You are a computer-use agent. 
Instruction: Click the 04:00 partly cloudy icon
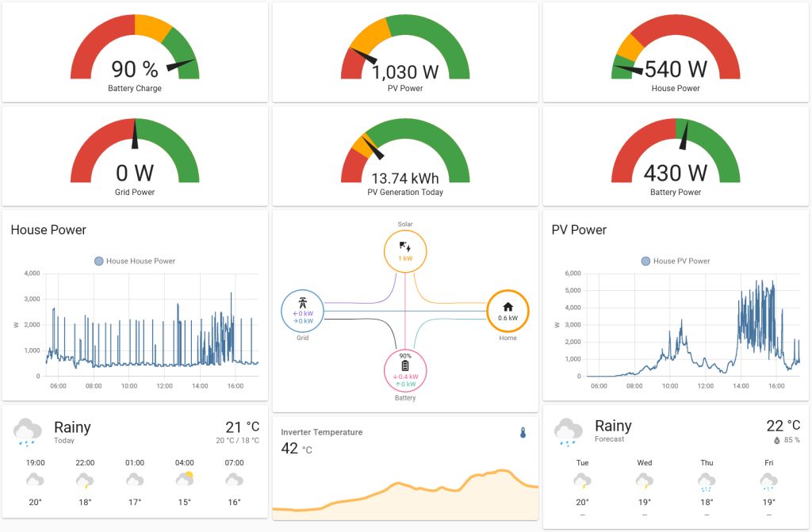(x=184, y=479)
